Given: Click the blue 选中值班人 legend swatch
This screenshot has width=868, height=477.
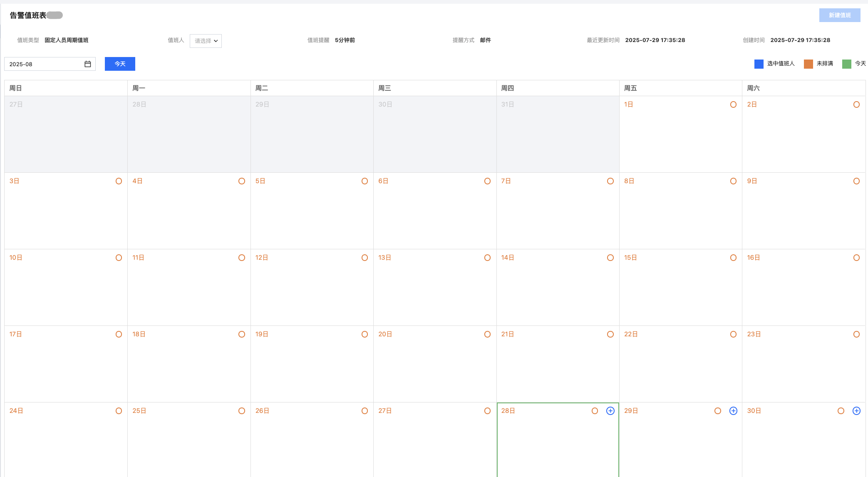Looking at the screenshot, I should (x=759, y=64).
